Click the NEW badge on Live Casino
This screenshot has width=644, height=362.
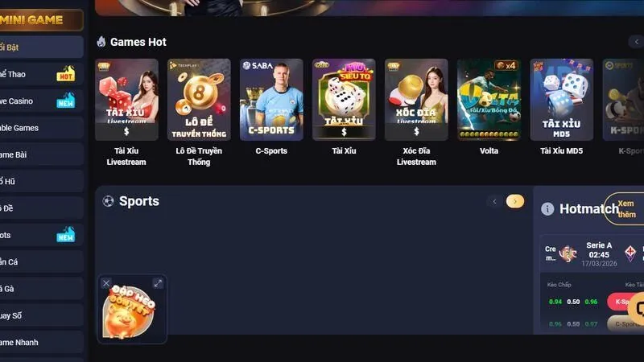pos(66,101)
